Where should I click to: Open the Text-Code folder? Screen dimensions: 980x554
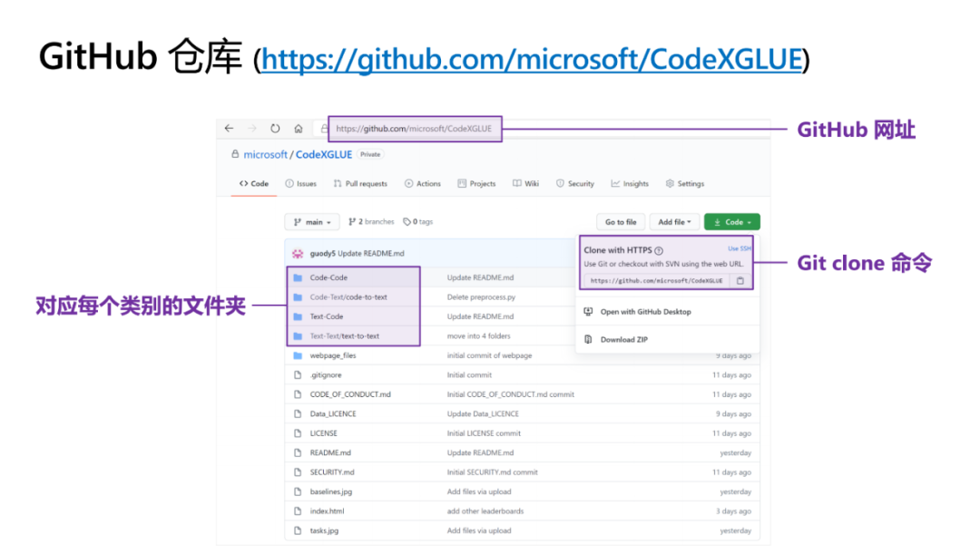[x=327, y=316]
